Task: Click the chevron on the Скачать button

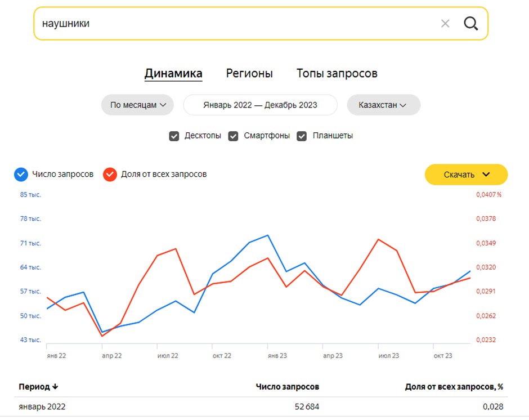Action: pos(486,174)
